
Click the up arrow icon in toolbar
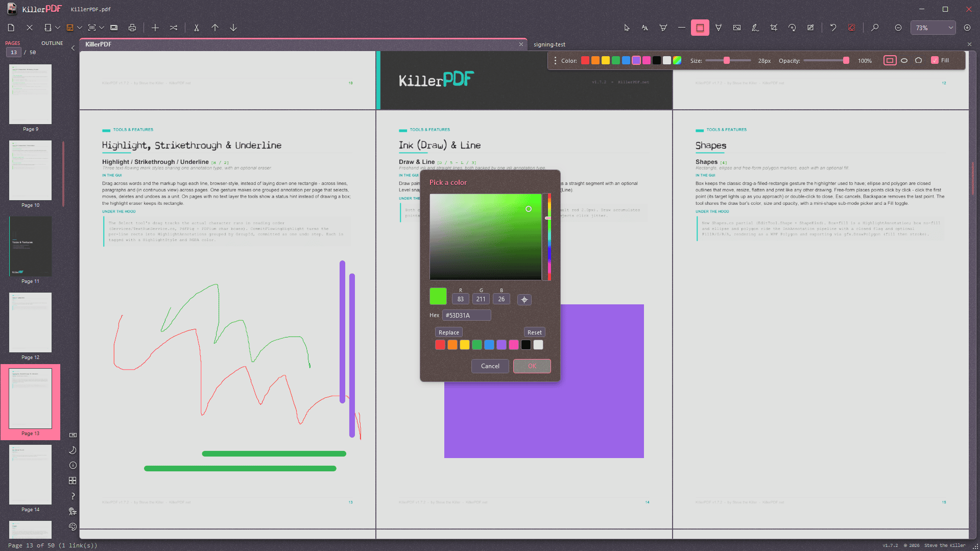215,28
